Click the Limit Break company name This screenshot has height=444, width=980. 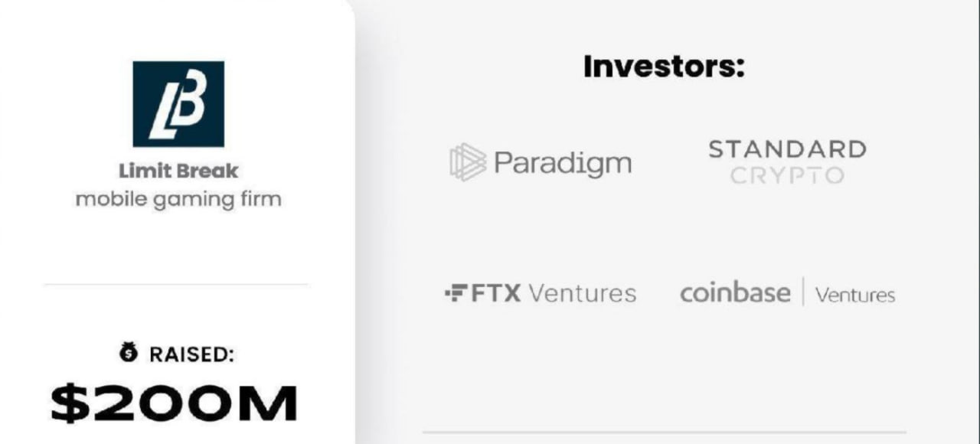coord(178,171)
